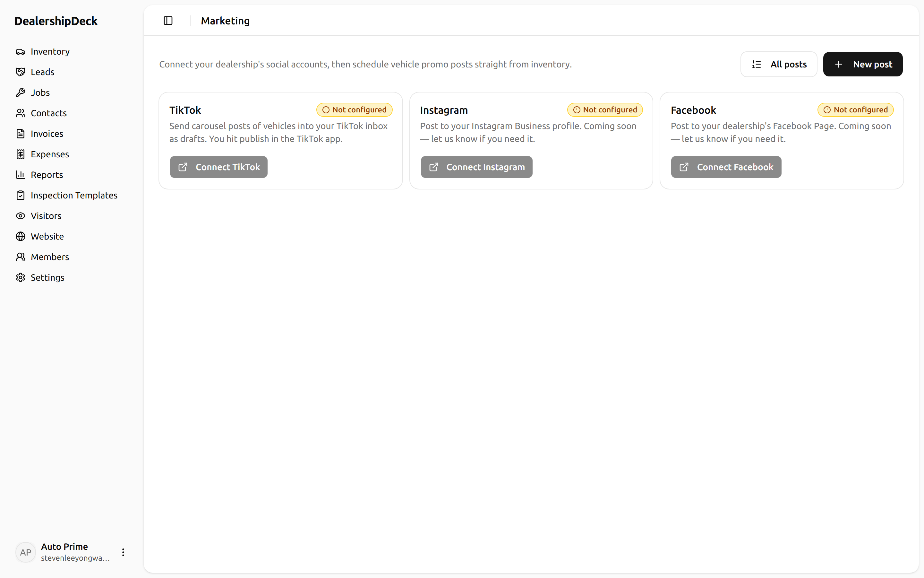Click the Settings gear icon

coord(21,277)
